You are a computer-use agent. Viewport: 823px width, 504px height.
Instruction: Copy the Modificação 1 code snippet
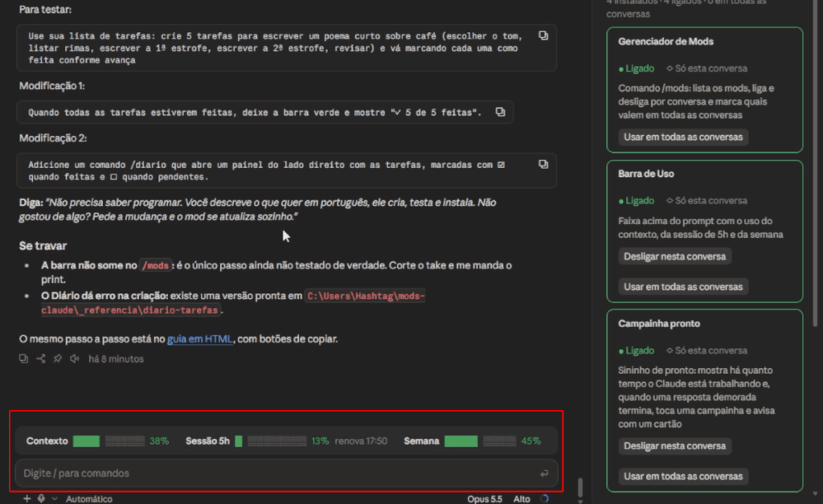coord(500,112)
